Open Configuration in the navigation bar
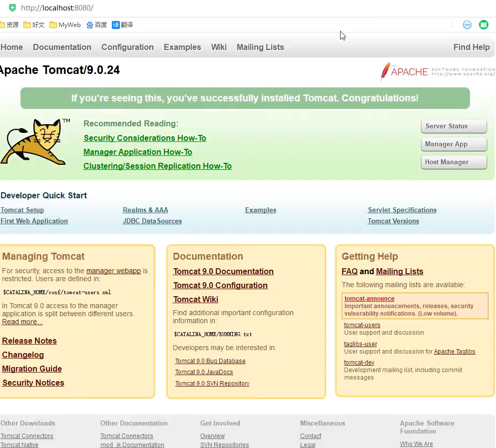 127,47
